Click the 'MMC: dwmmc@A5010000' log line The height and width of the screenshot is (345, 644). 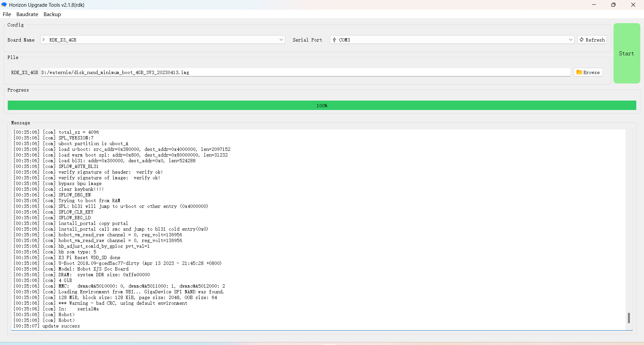pos(119,286)
